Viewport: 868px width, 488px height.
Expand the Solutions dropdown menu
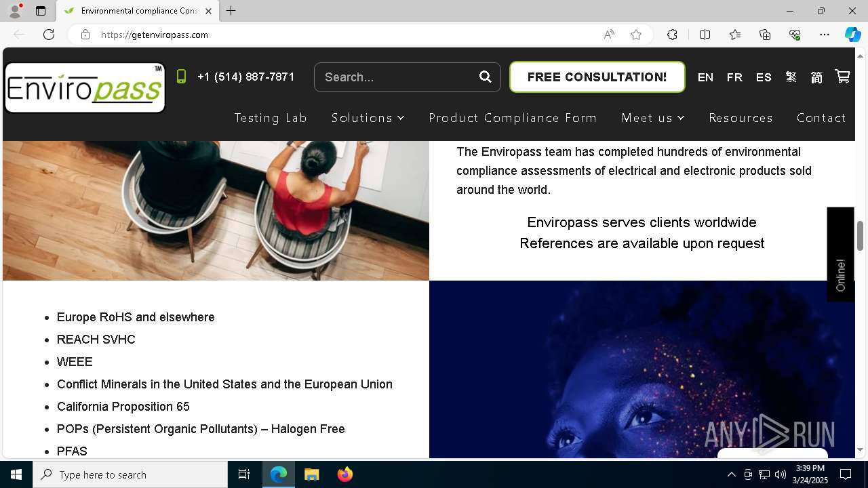click(x=368, y=118)
